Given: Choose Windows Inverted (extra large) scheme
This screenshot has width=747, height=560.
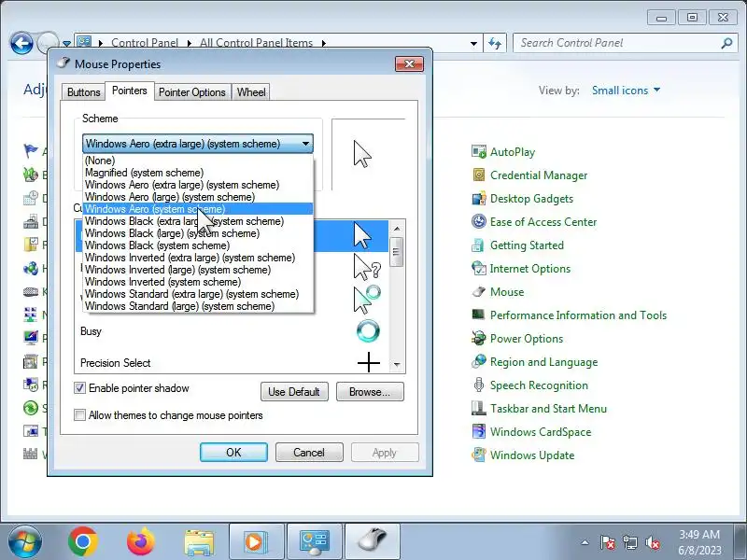Looking at the screenshot, I should point(198,258).
